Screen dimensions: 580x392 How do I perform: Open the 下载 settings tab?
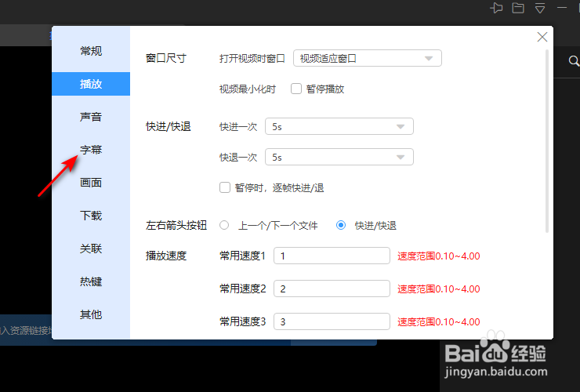pyautogui.click(x=91, y=216)
